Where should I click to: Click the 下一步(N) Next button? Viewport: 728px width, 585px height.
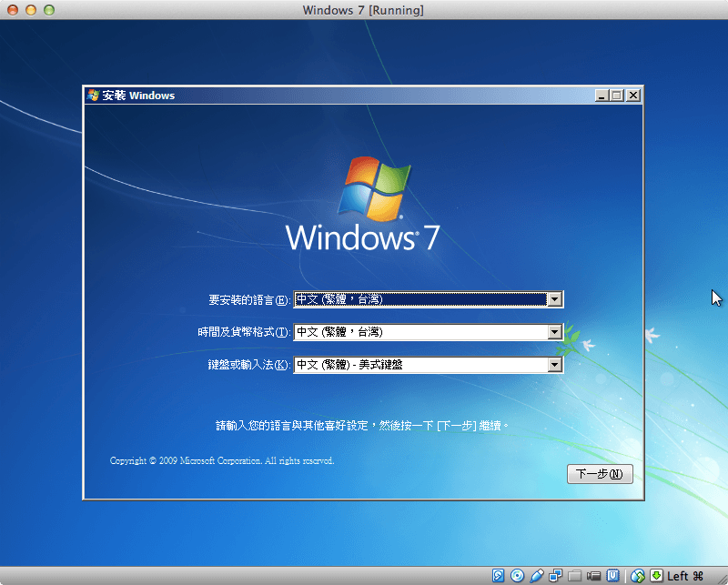click(600, 474)
